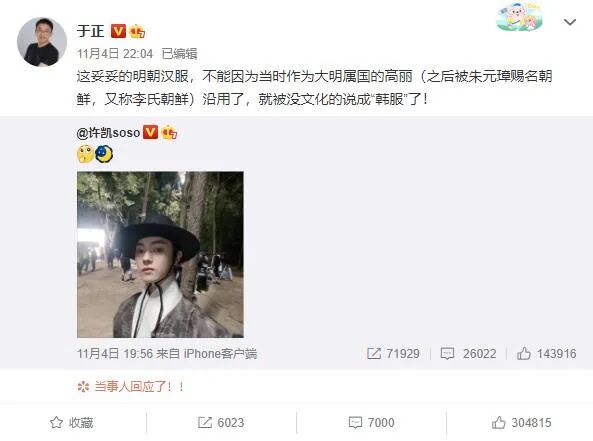Click the membership crown badge beside 于正
The height and width of the screenshot is (441, 593).
point(137,31)
